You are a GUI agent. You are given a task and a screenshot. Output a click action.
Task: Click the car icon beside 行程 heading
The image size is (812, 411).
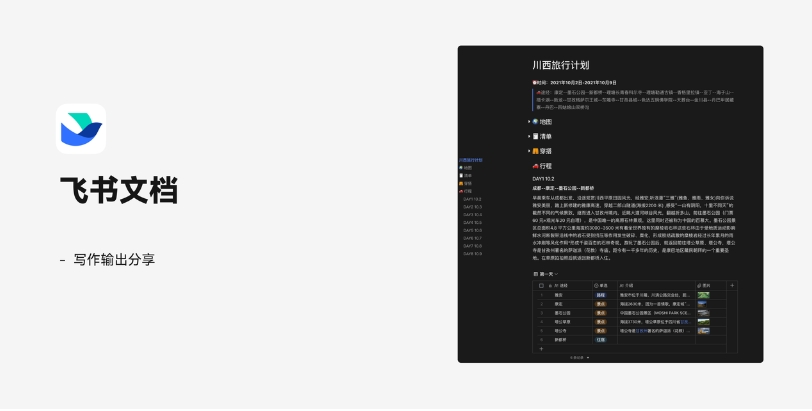click(x=535, y=166)
